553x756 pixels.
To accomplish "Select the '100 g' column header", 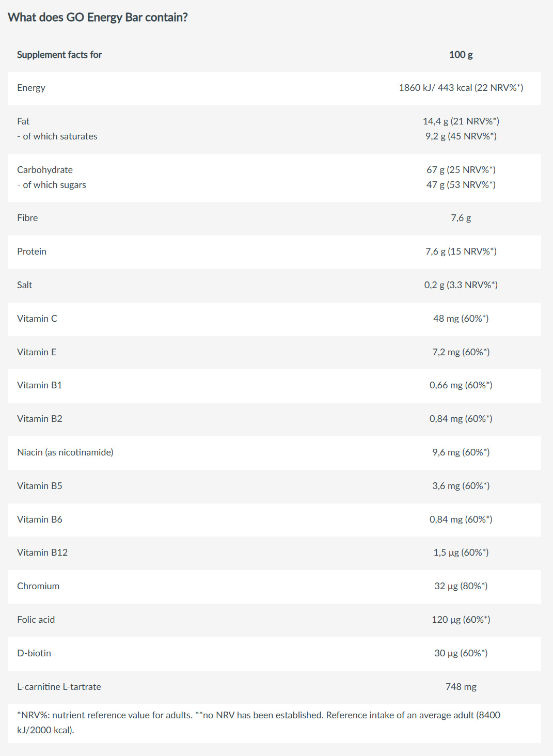I will coord(461,55).
